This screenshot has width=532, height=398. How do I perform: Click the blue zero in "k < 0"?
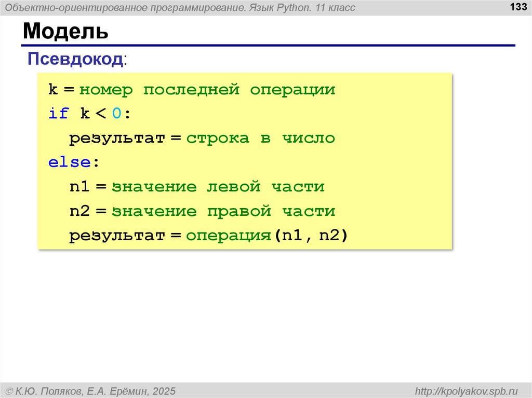[117, 114]
